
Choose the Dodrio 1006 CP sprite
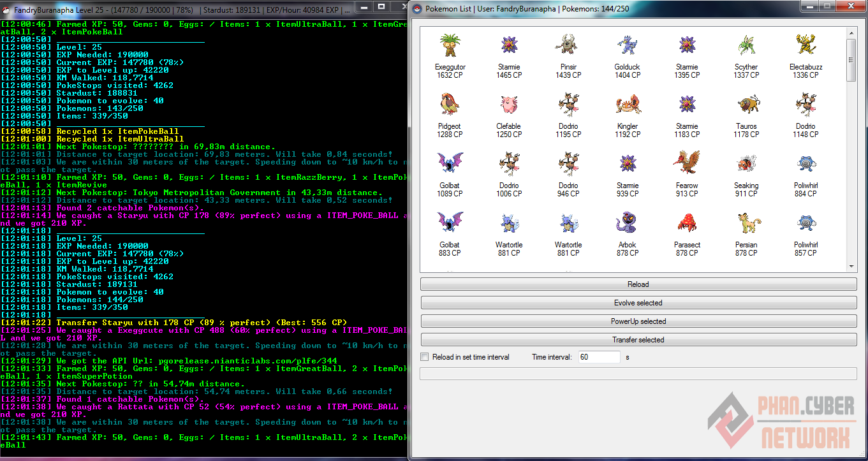click(x=509, y=165)
